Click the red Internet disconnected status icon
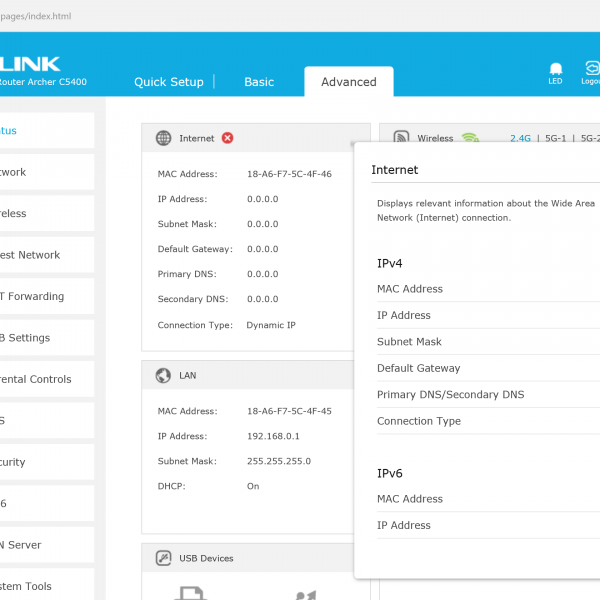 click(x=227, y=138)
